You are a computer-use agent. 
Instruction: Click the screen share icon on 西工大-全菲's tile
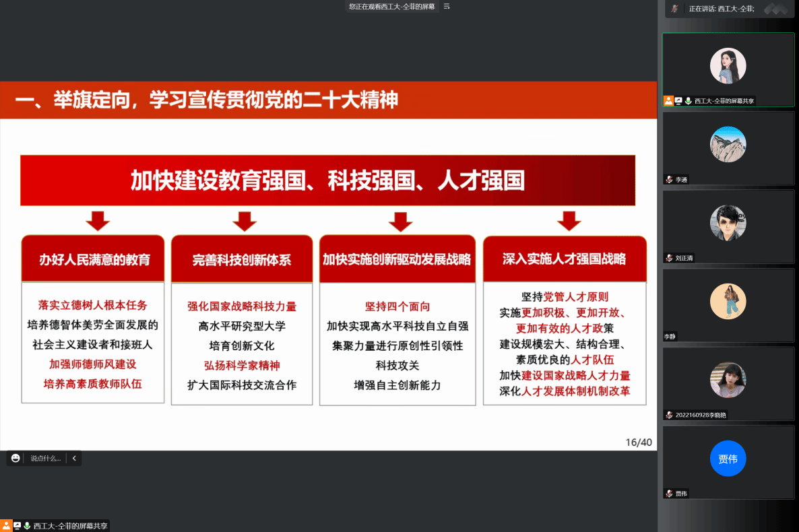click(678, 100)
